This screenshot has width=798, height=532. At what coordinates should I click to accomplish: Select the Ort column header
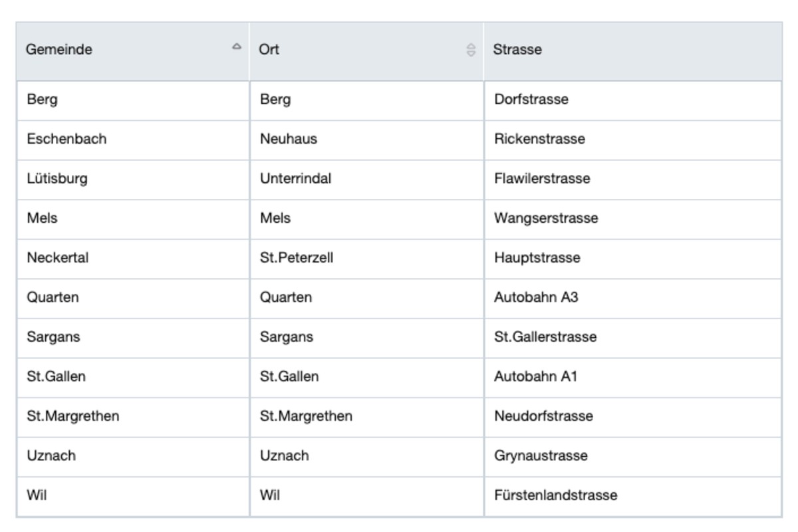269,50
